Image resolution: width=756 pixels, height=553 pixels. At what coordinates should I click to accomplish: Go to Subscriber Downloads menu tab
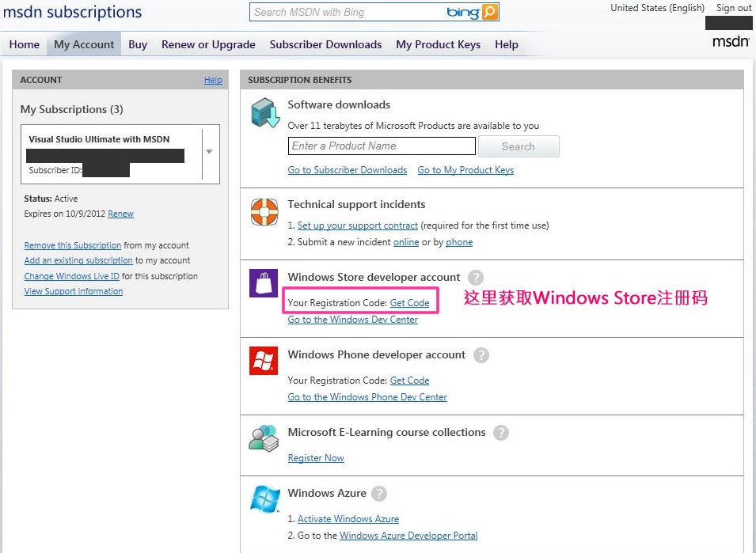325,44
